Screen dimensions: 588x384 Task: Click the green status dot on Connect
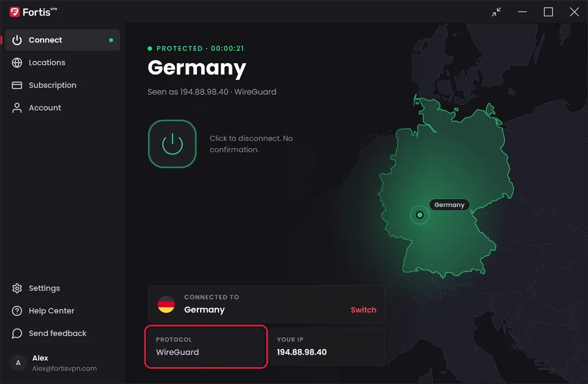point(111,40)
